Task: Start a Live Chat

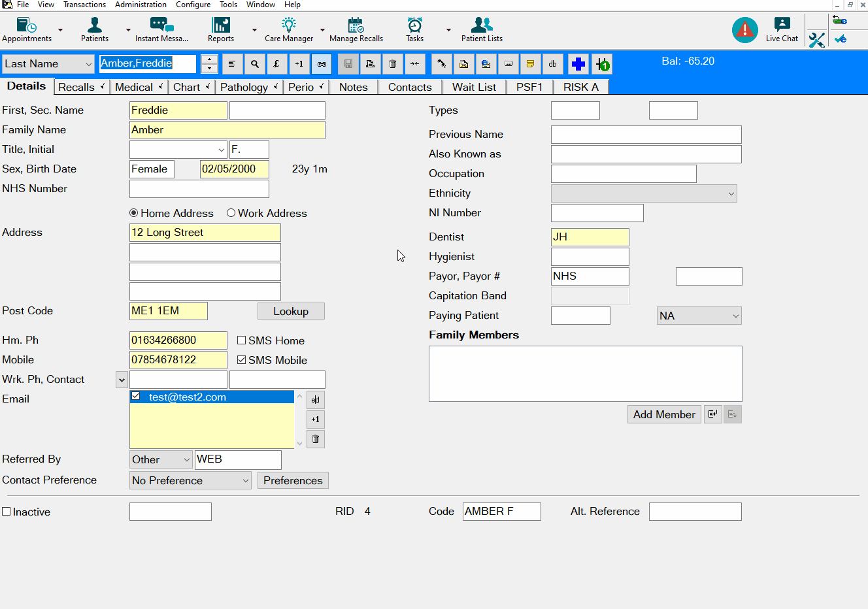Action: tap(782, 29)
